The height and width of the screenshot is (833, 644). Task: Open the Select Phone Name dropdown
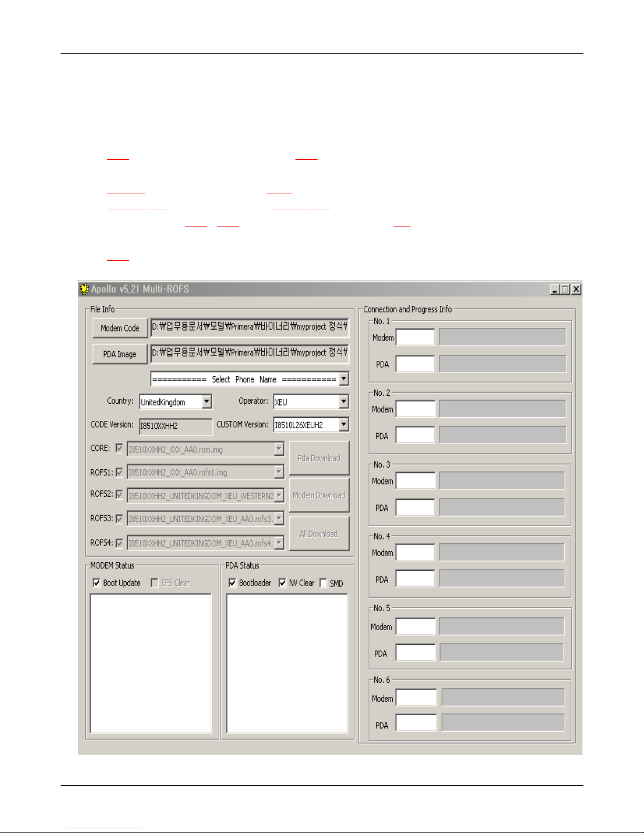[x=344, y=379]
